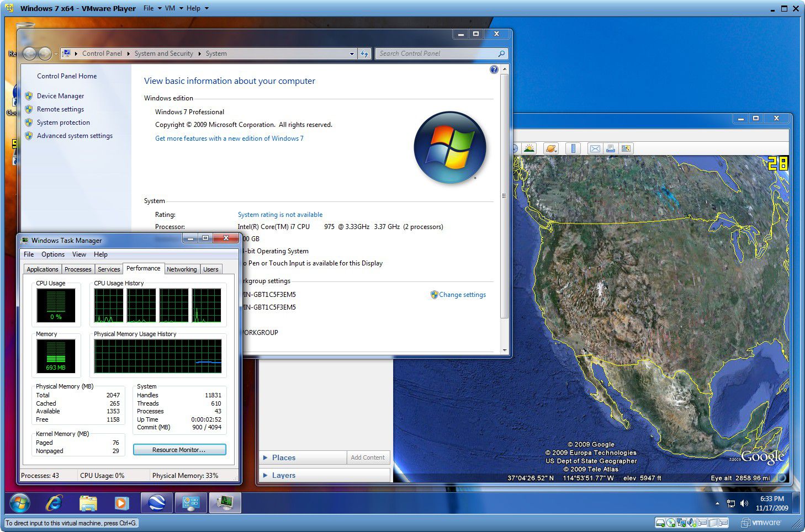Switch to the Services tab

tap(109, 269)
